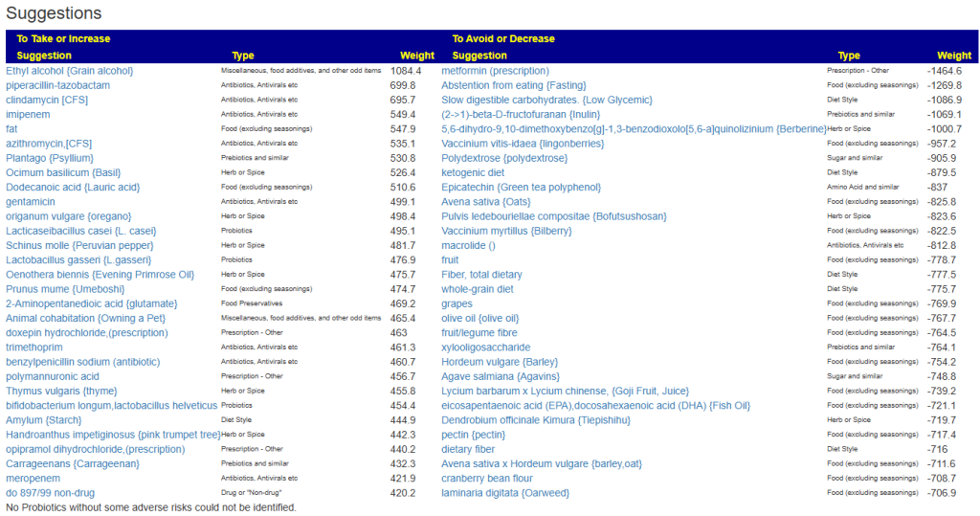
Task: Click benzylpenicillin sodium (antibiotic) link
Action: [x=82, y=362]
